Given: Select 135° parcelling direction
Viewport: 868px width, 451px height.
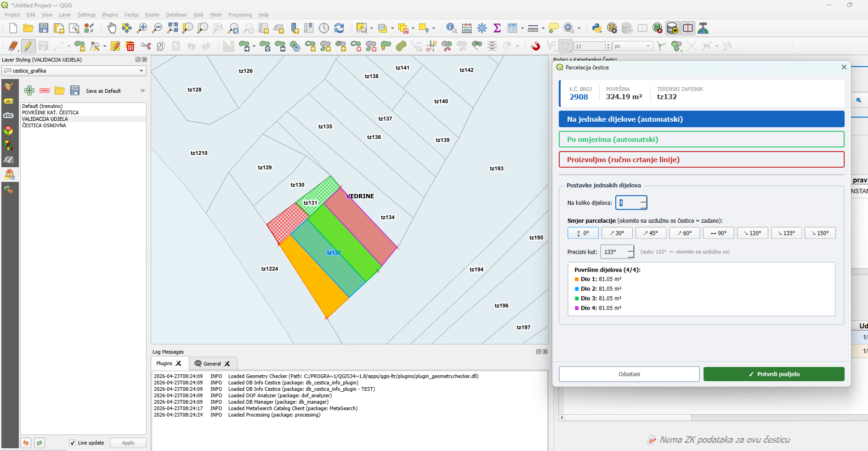Looking at the screenshot, I should (786, 233).
